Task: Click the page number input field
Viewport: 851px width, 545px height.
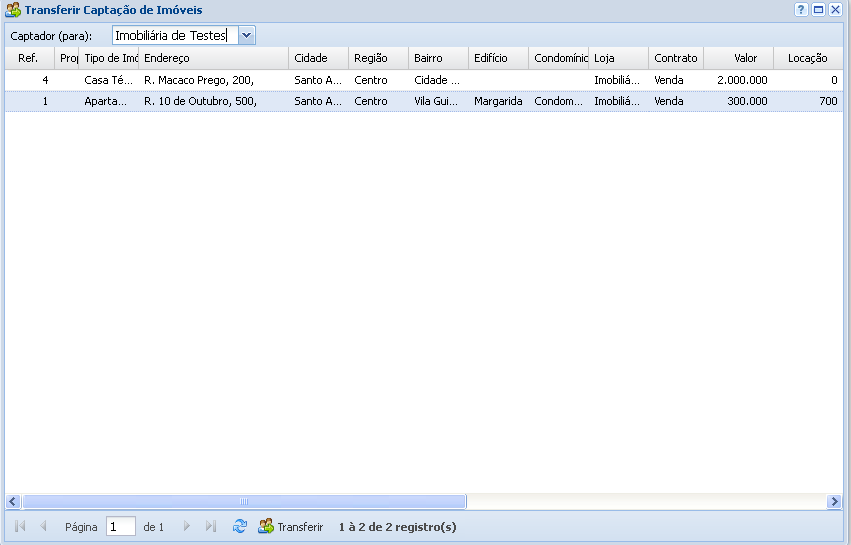Action: tap(120, 526)
